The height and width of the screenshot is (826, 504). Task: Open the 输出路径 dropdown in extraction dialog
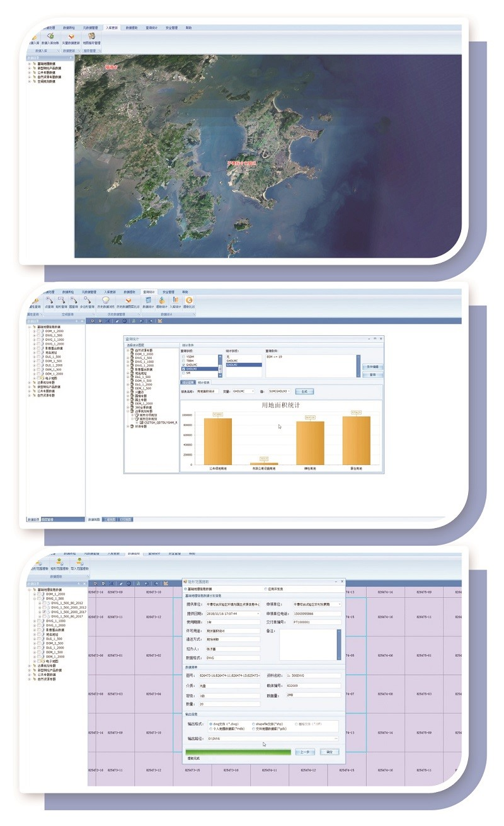336,738
